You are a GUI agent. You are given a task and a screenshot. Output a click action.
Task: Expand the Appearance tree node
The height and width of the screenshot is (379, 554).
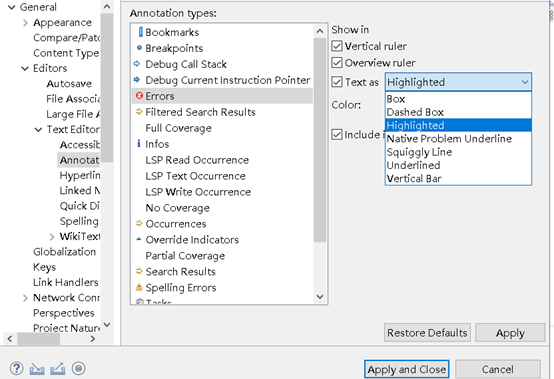(25, 23)
